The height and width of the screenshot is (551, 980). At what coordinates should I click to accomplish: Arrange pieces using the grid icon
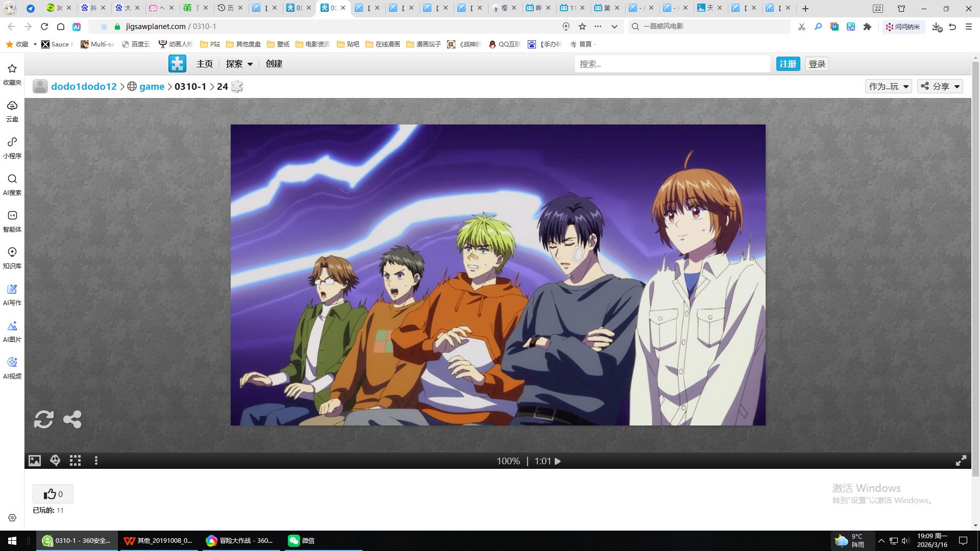click(76, 461)
